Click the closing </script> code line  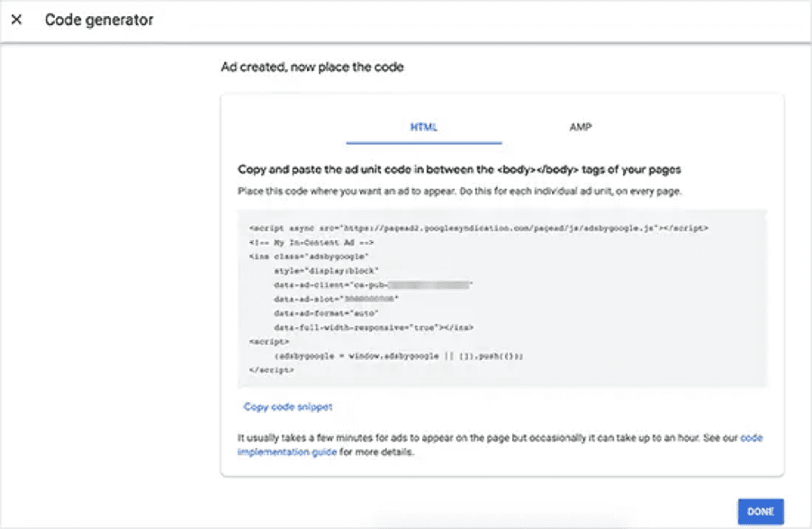pyautogui.click(x=271, y=370)
